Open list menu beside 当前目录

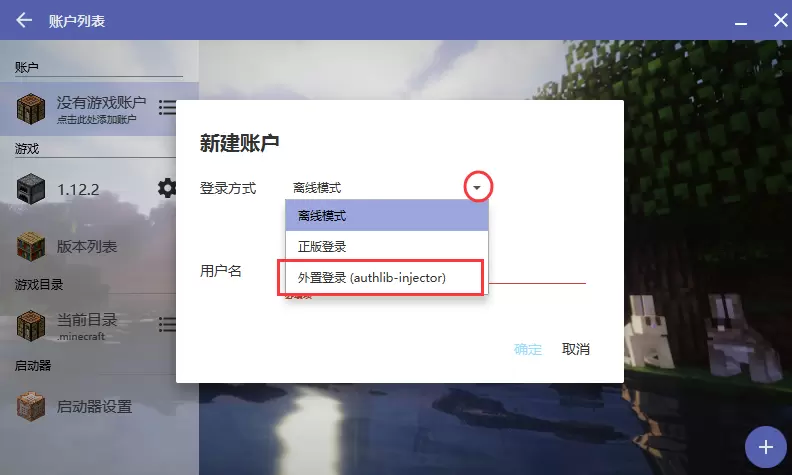(167, 324)
